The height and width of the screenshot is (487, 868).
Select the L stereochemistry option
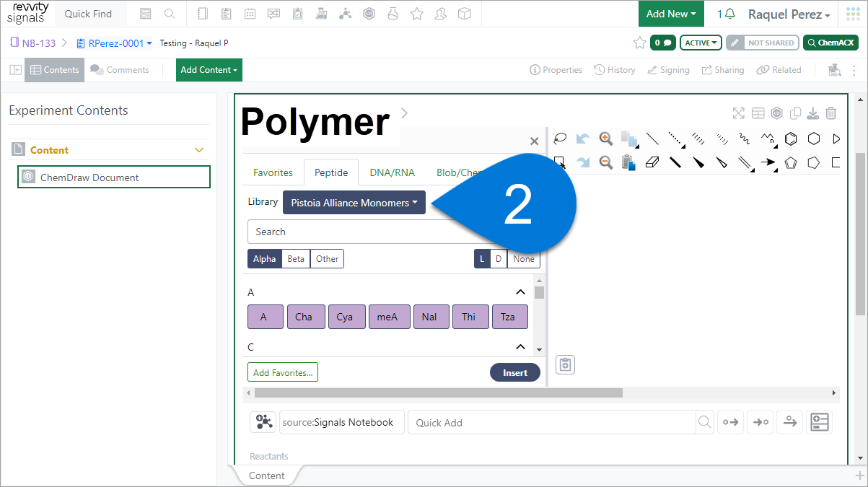pyautogui.click(x=482, y=259)
